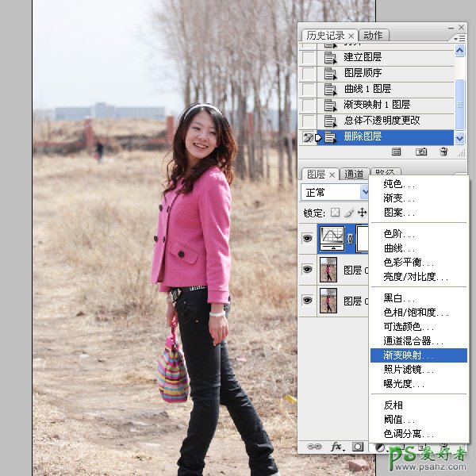Click the add layer mask icon
476x476 pixels.
(358, 447)
